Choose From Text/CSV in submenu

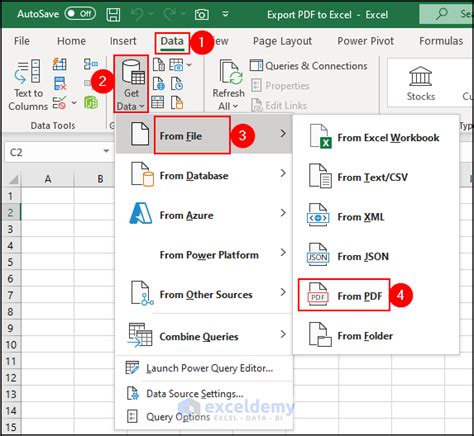click(x=376, y=177)
